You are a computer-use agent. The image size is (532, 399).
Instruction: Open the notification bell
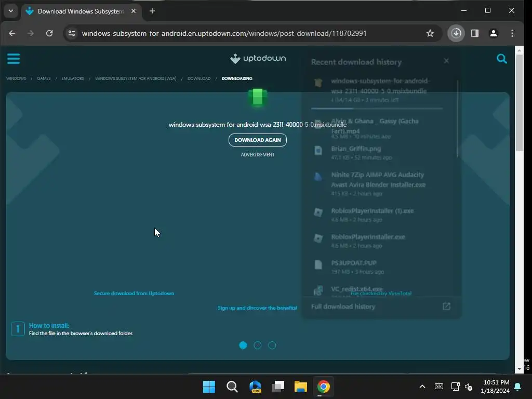pyautogui.click(x=518, y=387)
